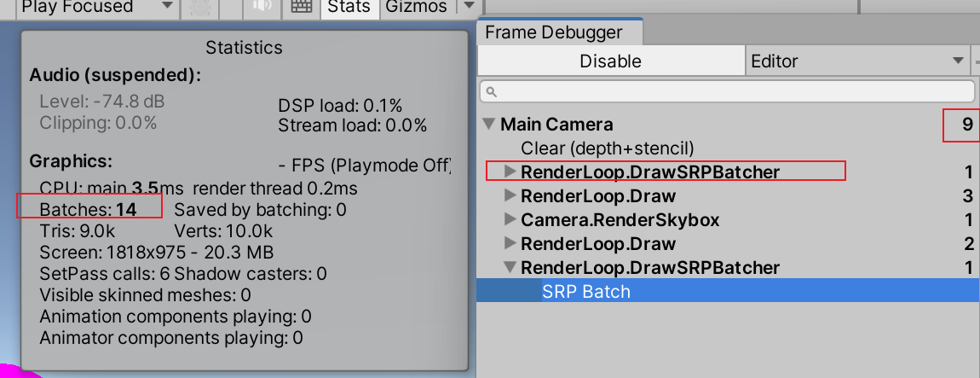Viewport: 980px width, 378px height.
Task: Click the Frame Debugger search field
Action: (733, 90)
